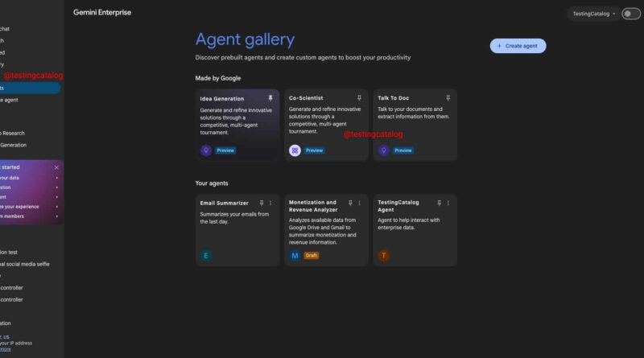The image size is (644, 358).
Task: Dismiss the get started panel
Action: click(56, 167)
